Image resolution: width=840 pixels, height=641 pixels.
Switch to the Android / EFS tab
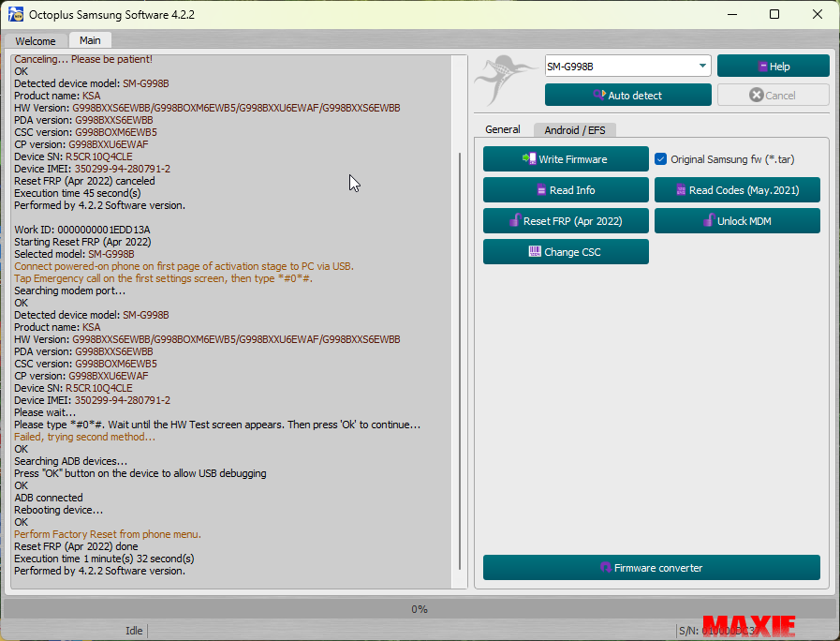coord(575,130)
